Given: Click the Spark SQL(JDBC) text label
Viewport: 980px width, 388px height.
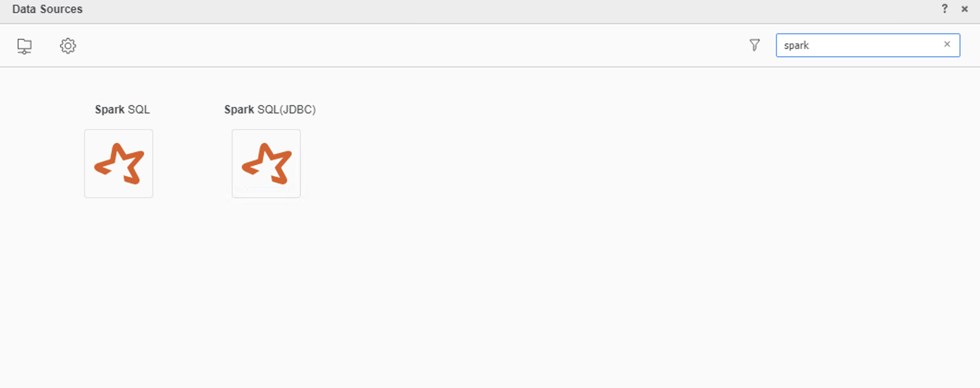Looking at the screenshot, I should click(270, 110).
